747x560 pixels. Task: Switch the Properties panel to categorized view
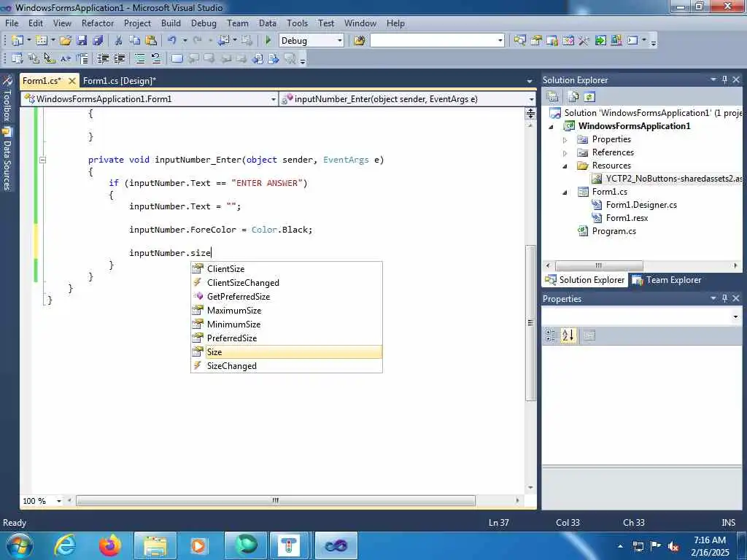point(551,335)
